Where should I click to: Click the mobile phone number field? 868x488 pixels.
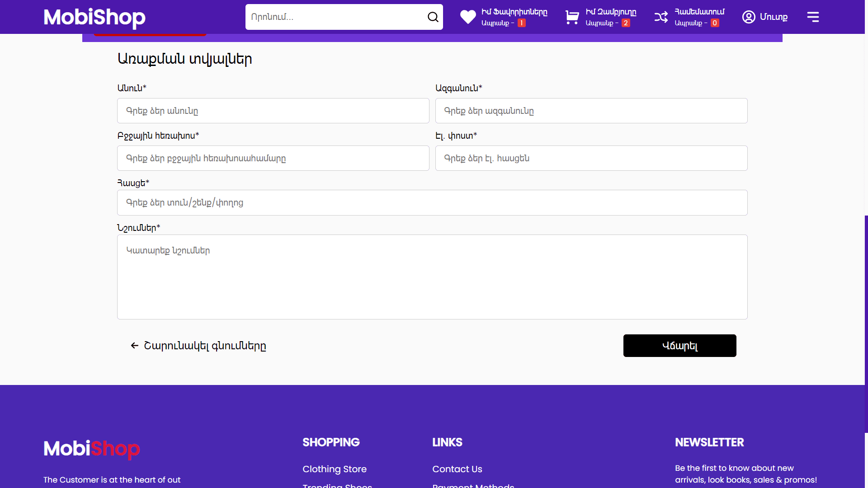point(273,158)
